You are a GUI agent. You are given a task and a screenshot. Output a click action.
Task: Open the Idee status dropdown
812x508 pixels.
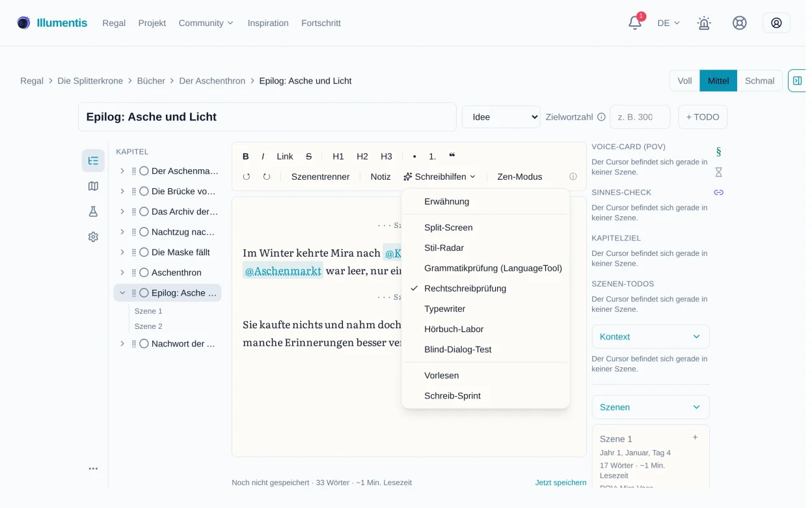coord(501,117)
